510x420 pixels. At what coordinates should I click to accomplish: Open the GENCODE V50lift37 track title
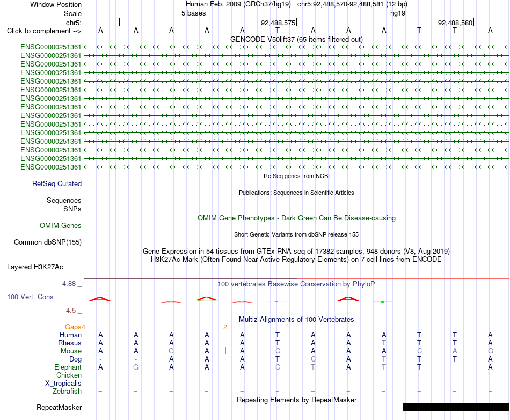[296, 39]
